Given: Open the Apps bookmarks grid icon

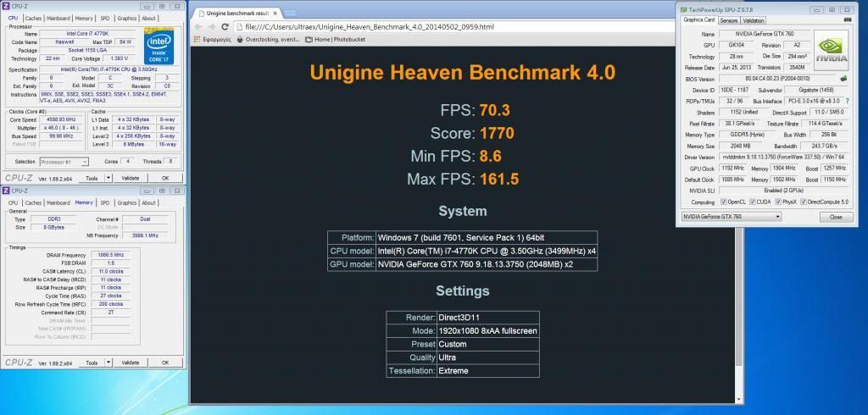Looking at the screenshot, I should (198, 39).
